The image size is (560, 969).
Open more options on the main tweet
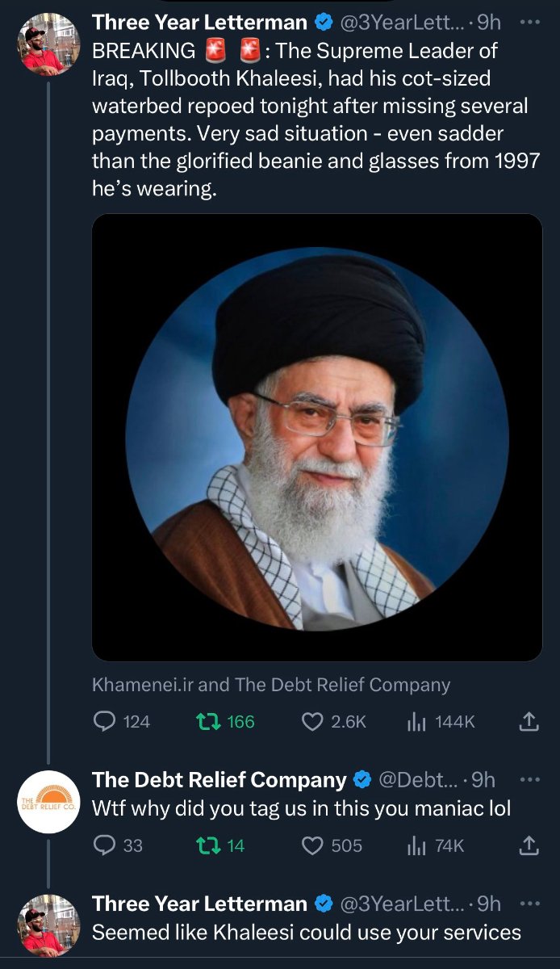pyautogui.click(x=529, y=22)
